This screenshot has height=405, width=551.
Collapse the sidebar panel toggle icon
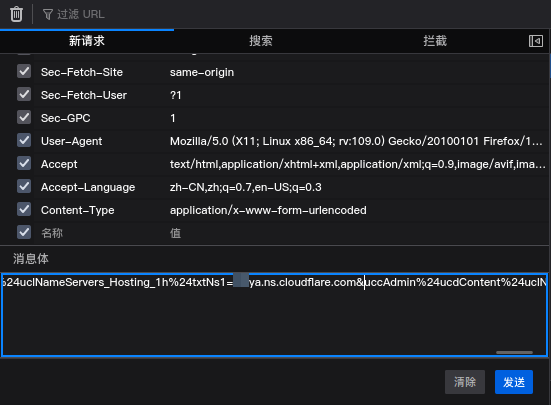coord(536,41)
